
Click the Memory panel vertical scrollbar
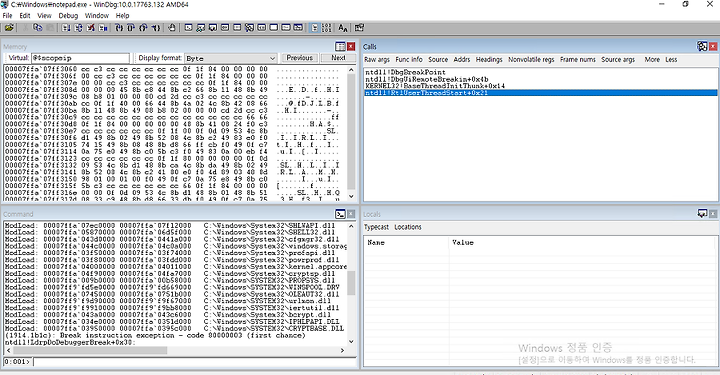[x=351, y=133]
